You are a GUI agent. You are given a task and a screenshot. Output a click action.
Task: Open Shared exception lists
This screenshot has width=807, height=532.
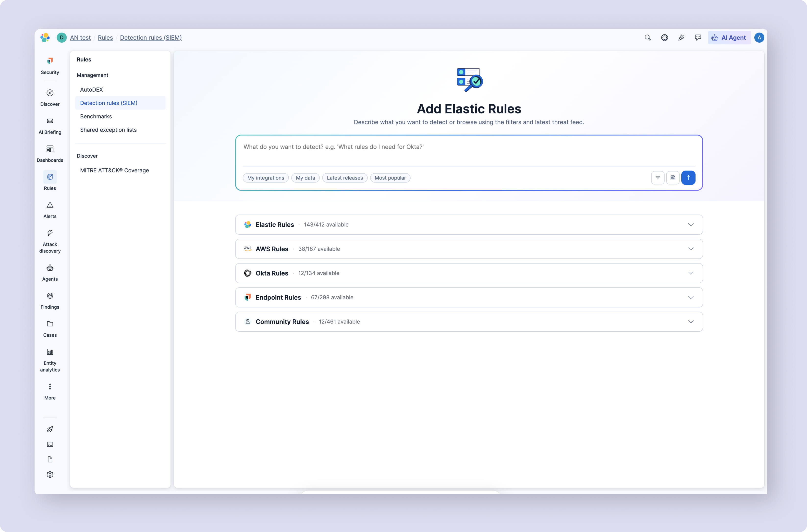click(x=120, y=130)
